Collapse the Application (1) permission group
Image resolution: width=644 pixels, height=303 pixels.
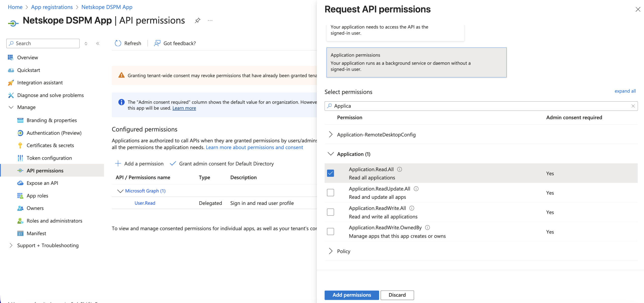(331, 154)
